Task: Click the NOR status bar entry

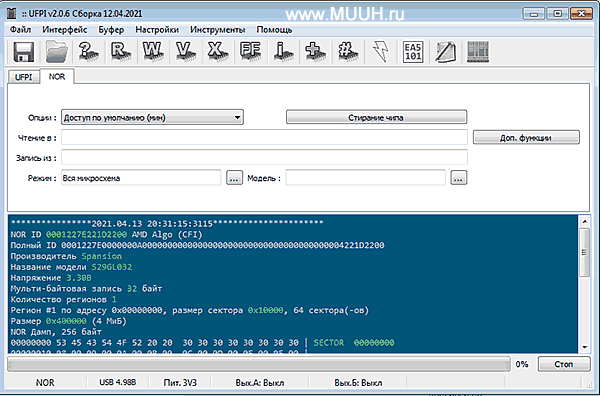Action: click(x=45, y=383)
